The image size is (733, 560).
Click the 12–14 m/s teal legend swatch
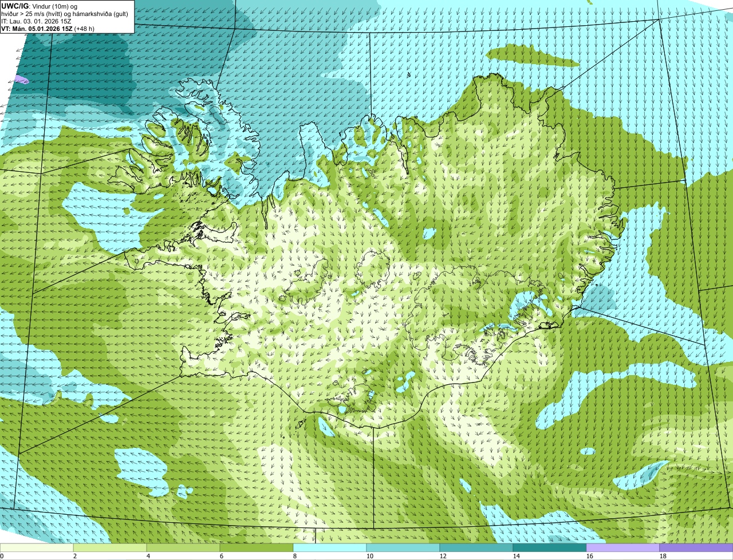(x=476, y=547)
